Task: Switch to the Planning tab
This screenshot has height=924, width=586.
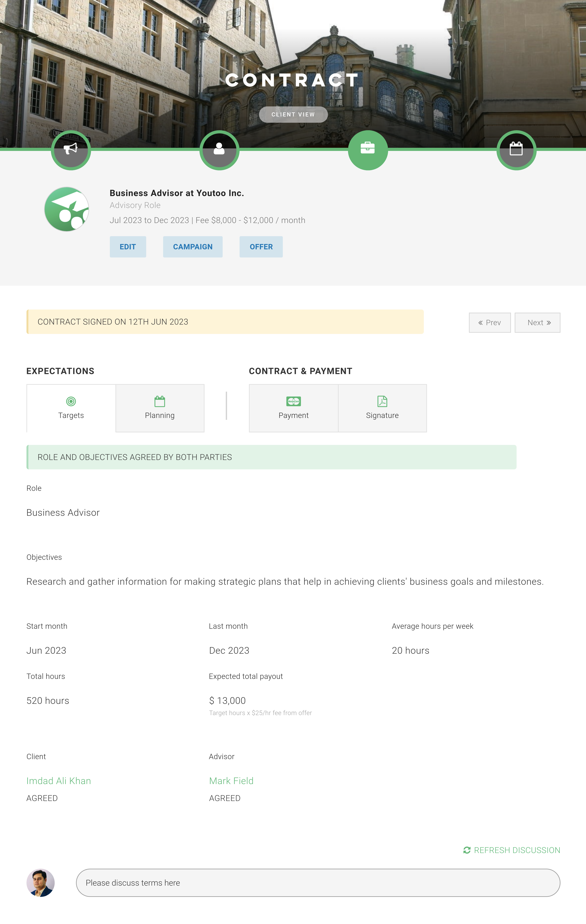Action: [160, 408]
